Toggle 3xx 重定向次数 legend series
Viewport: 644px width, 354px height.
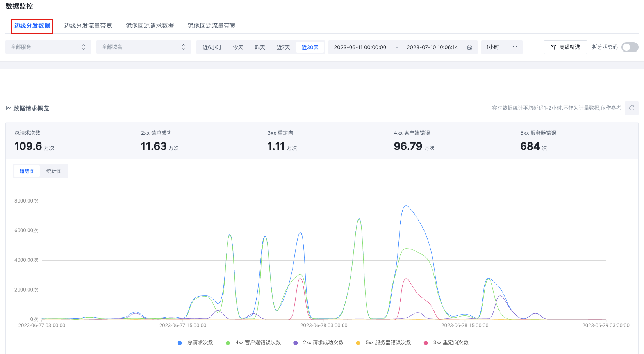pyautogui.click(x=446, y=343)
